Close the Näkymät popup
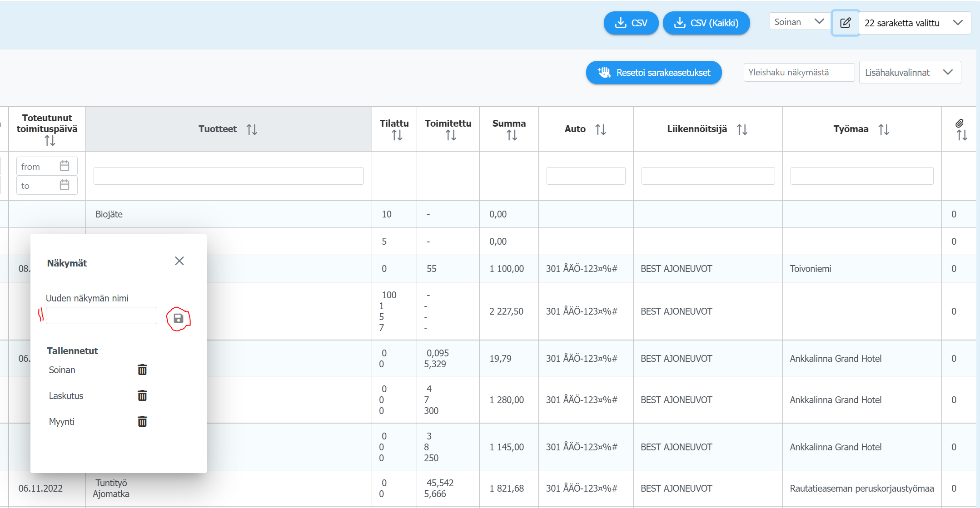This screenshot has width=980, height=508. (x=179, y=261)
